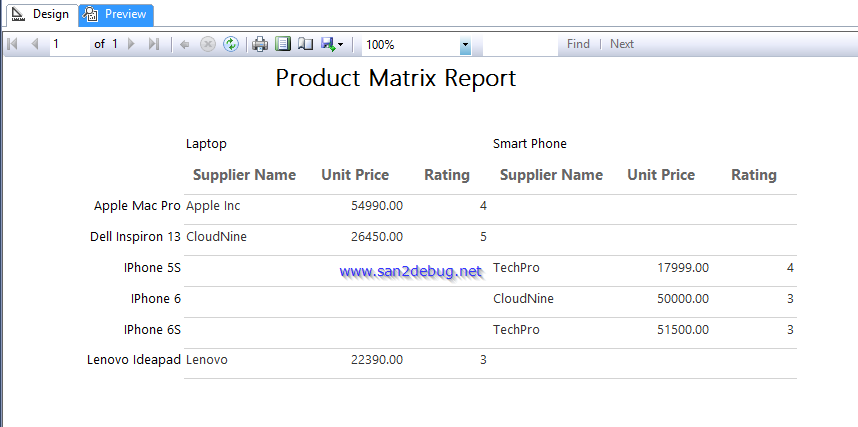The height and width of the screenshot is (427, 858).
Task: Click the Lenovo supplier cell
Action: click(207, 360)
